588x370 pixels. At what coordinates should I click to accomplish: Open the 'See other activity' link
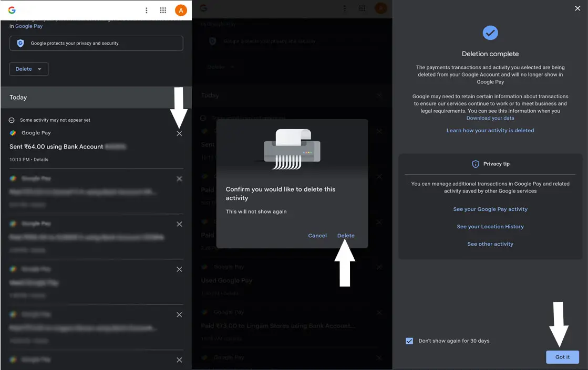pyautogui.click(x=490, y=244)
